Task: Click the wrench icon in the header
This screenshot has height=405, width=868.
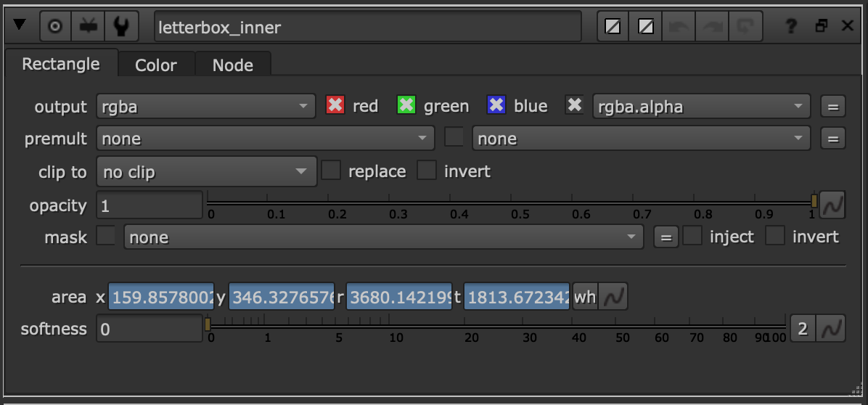Action: (x=121, y=27)
